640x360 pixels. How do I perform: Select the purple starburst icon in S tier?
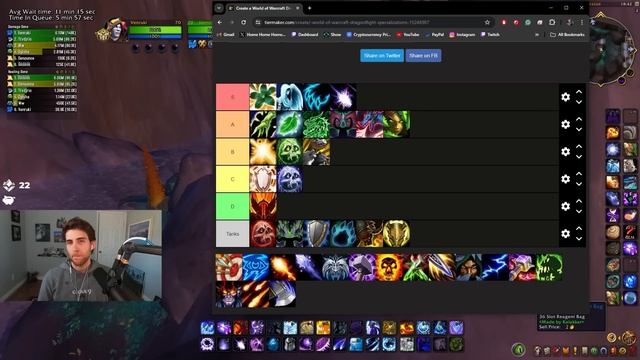pyautogui.click(x=343, y=97)
